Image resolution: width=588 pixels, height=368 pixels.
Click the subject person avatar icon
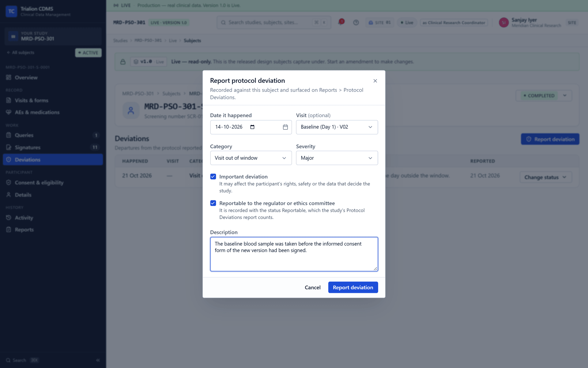click(131, 110)
